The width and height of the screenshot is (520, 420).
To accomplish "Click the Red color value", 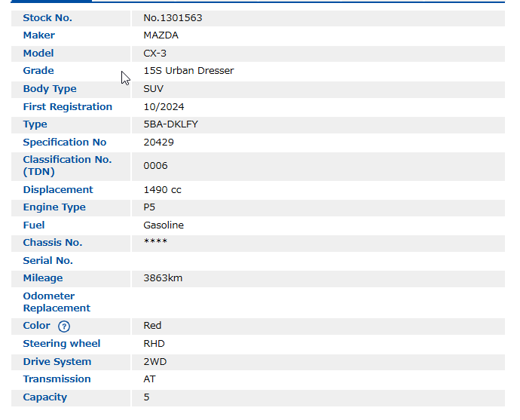I will click(x=152, y=326).
